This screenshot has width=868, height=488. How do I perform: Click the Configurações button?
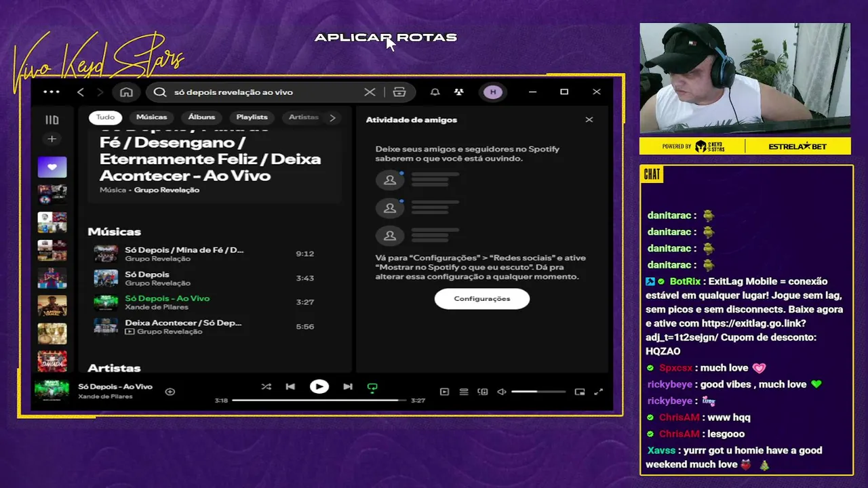(482, 298)
